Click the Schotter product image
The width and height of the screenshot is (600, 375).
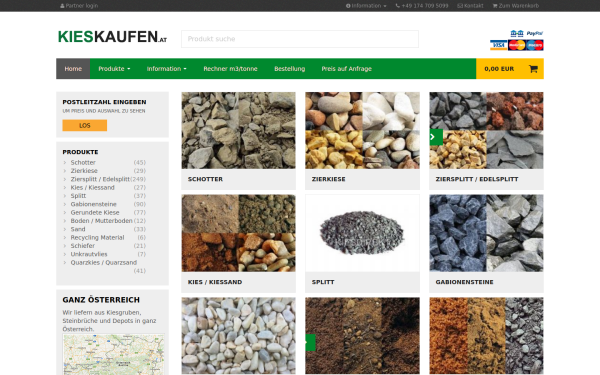coord(238,130)
